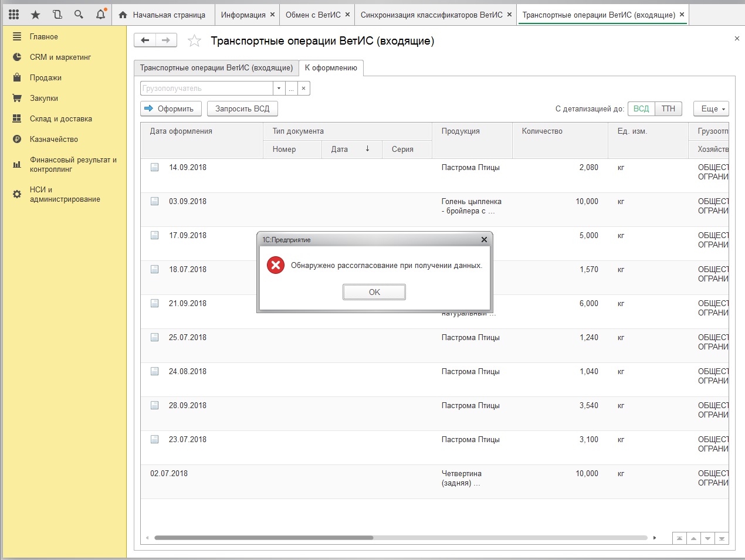
Task: Close the Информация tab
Action: pyautogui.click(x=272, y=15)
